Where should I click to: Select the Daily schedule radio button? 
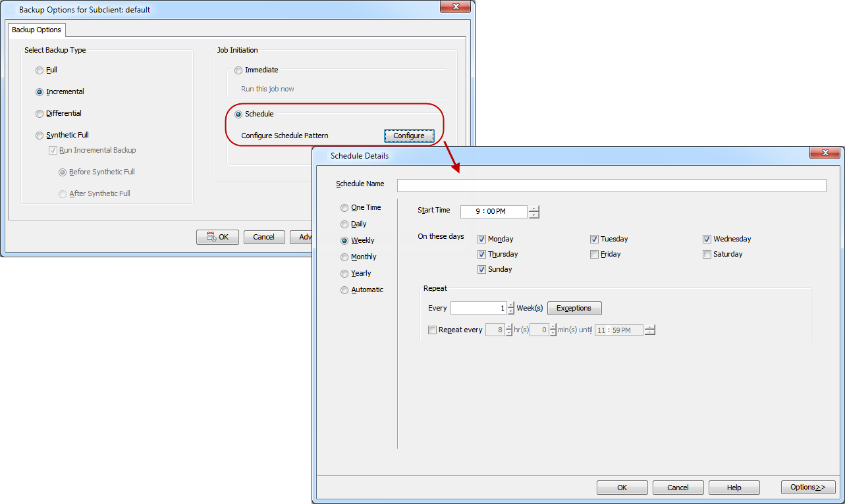[344, 224]
